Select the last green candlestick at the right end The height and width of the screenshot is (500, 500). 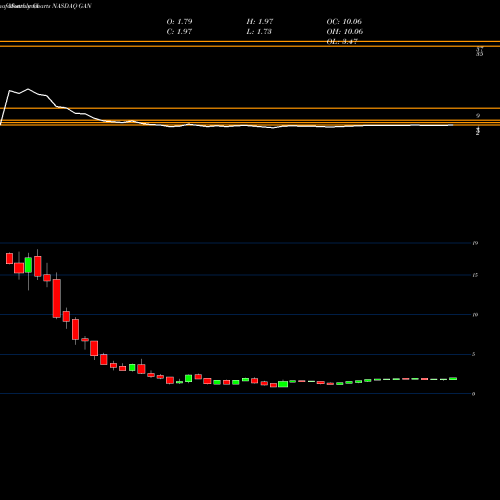pyautogui.click(x=453, y=378)
